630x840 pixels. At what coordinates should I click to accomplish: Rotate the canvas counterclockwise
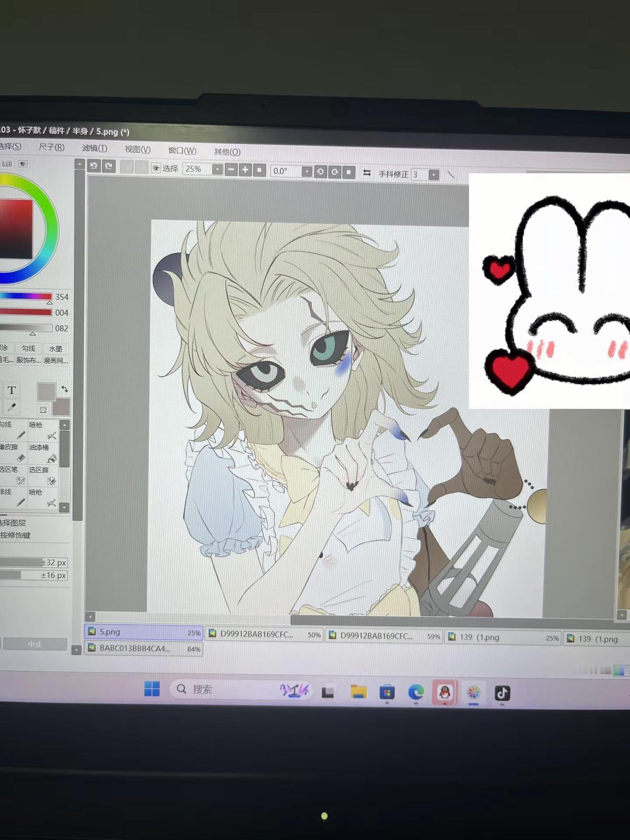pos(320,172)
